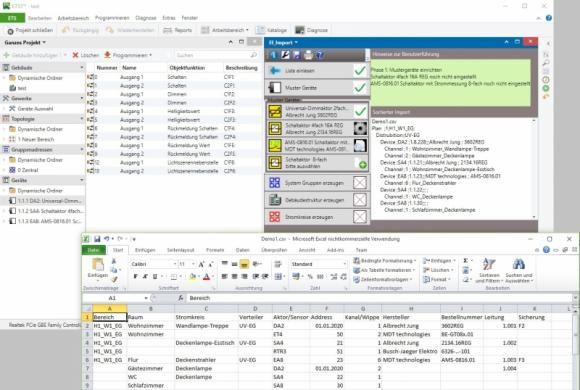Click the System Gruppen erzeugen icon

[274, 183]
